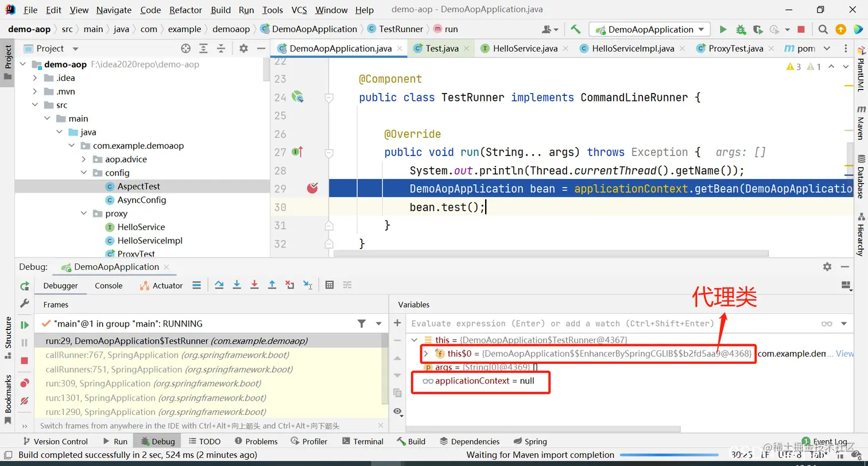Screen dimensions: 868x466
Task: Click Step Over in debugger toolbar
Action: tap(219, 285)
